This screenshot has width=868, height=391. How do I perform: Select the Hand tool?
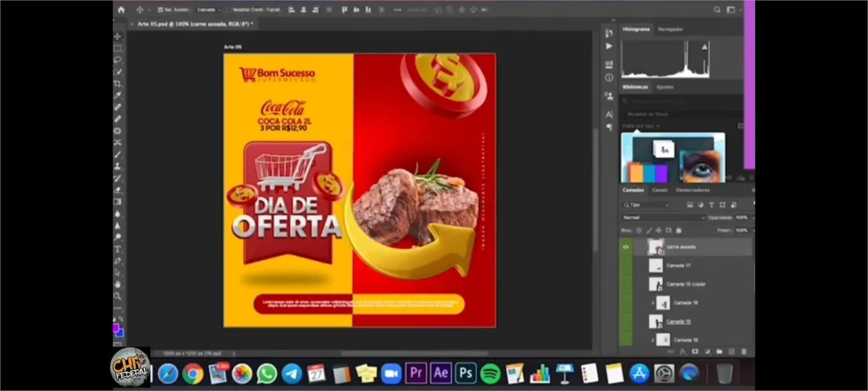(118, 284)
